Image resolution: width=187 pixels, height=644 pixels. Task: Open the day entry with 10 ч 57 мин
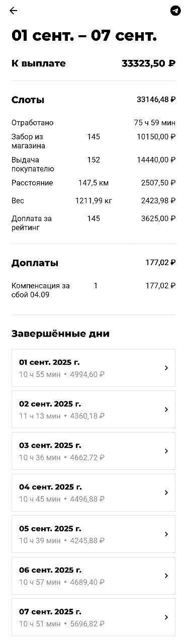(93, 576)
